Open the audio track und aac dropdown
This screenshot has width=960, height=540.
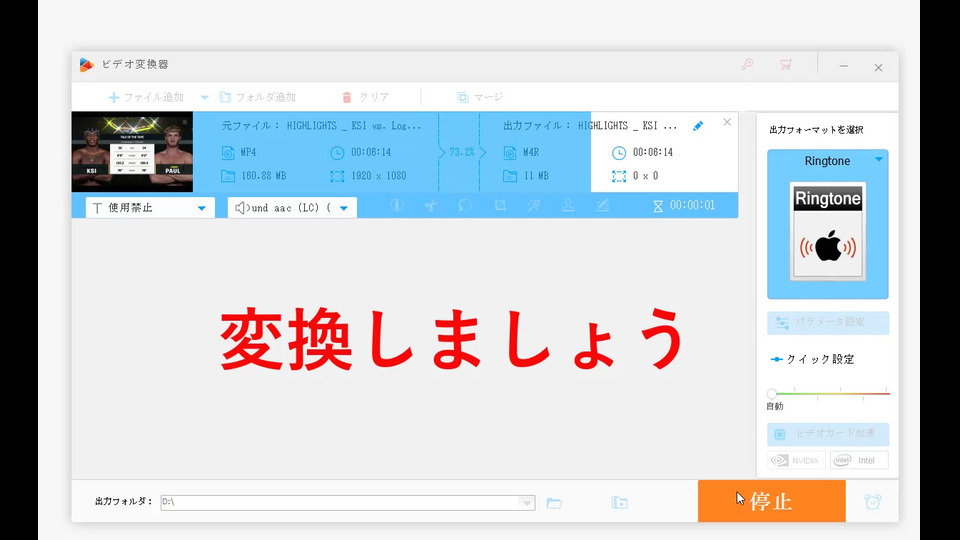point(292,208)
